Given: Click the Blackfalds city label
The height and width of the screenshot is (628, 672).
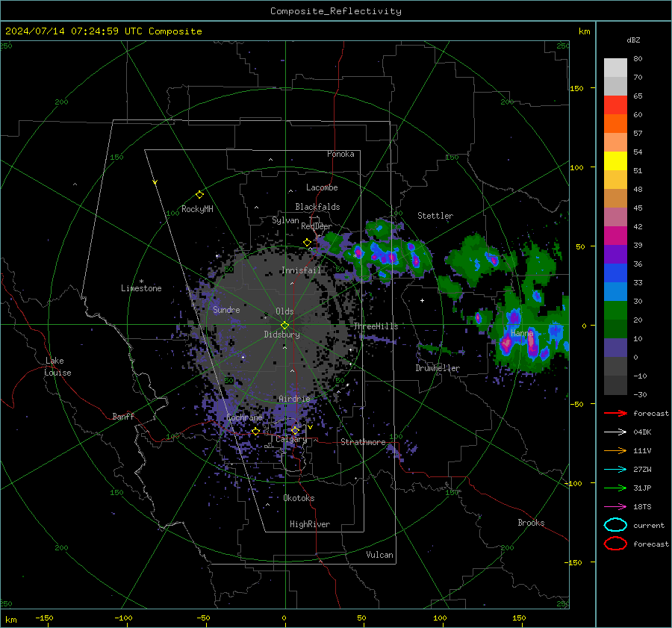Looking at the screenshot, I should (317, 207).
